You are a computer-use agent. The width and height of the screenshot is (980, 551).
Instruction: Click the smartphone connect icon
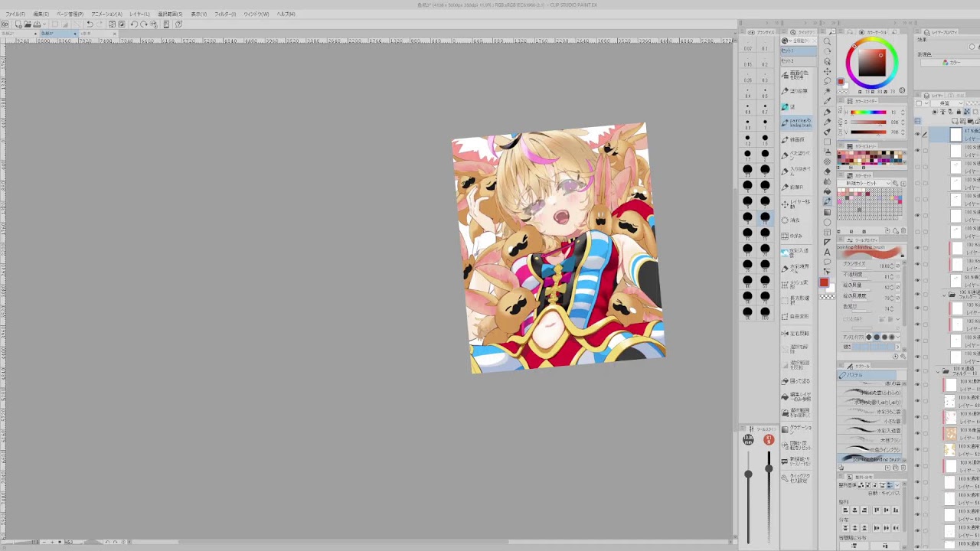click(x=166, y=24)
